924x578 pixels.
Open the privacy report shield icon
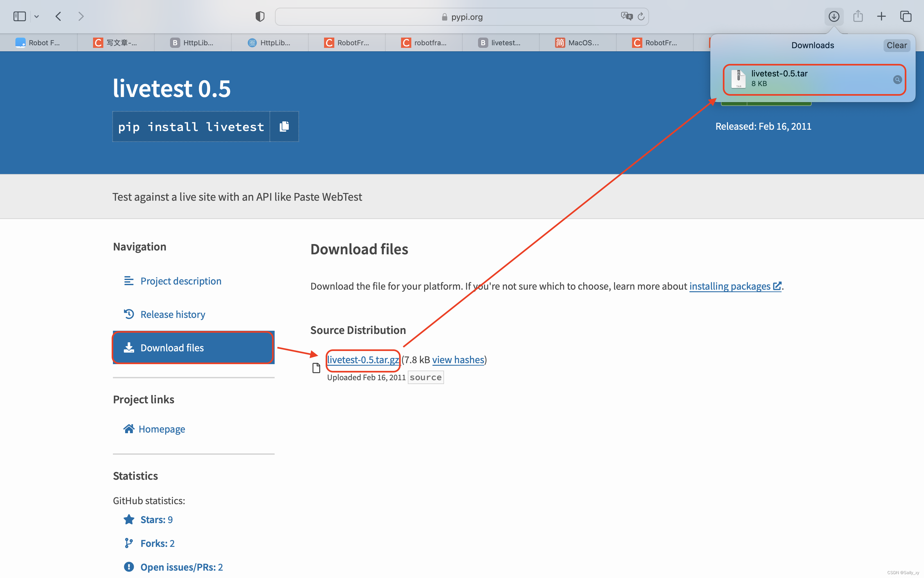pyautogui.click(x=260, y=16)
